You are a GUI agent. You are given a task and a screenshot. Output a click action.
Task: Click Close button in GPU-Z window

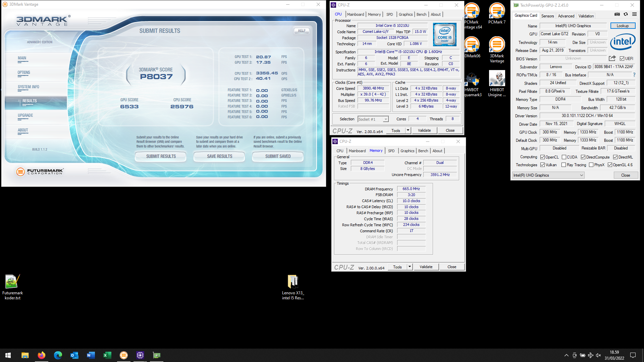click(x=626, y=175)
